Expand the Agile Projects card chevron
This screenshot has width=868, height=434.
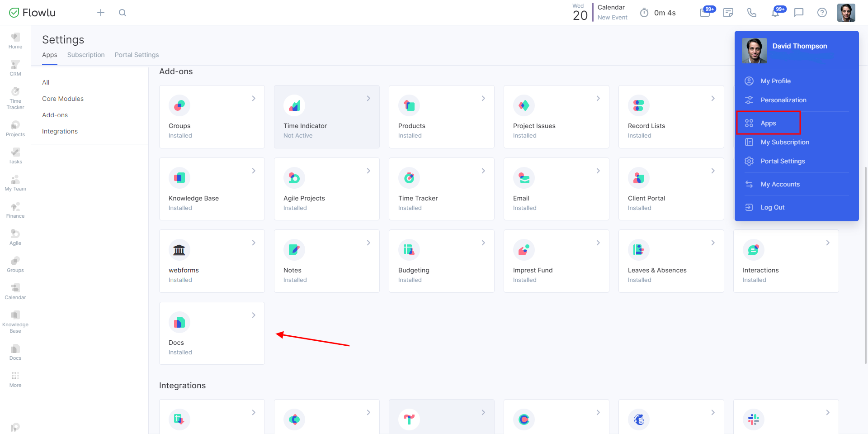point(368,171)
